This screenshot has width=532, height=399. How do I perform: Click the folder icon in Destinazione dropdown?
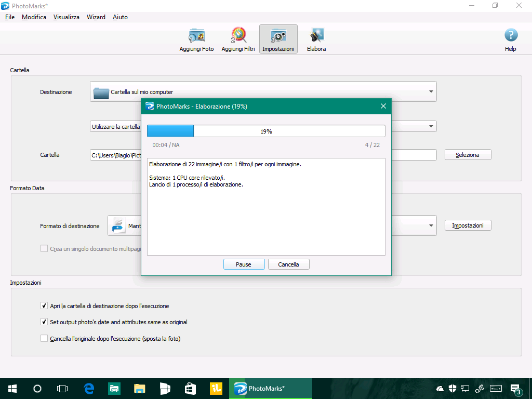pyautogui.click(x=101, y=92)
